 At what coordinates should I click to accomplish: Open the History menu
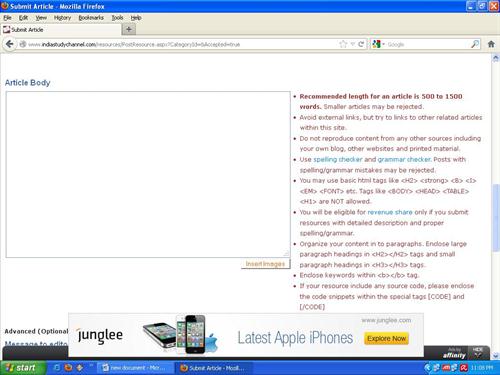tap(62, 18)
